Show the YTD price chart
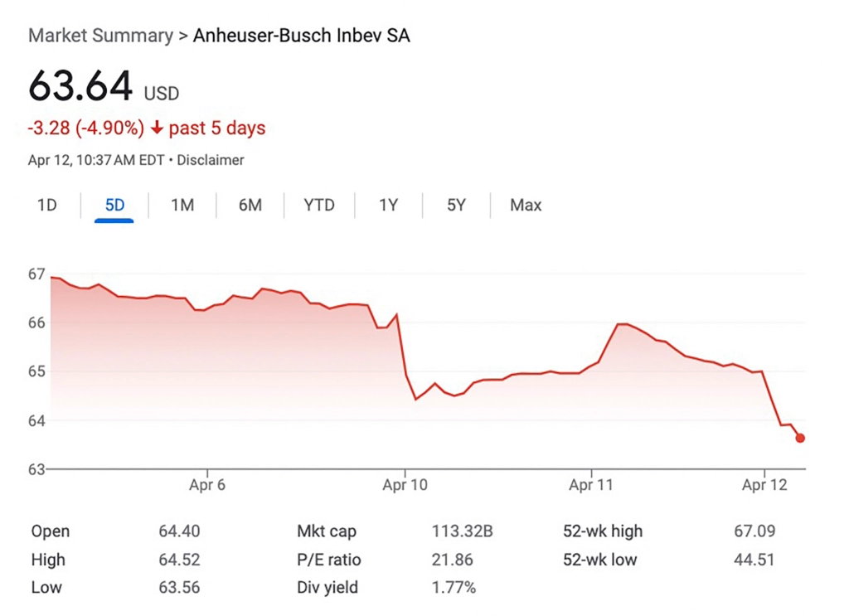The image size is (849, 616). tap(319, 205)
